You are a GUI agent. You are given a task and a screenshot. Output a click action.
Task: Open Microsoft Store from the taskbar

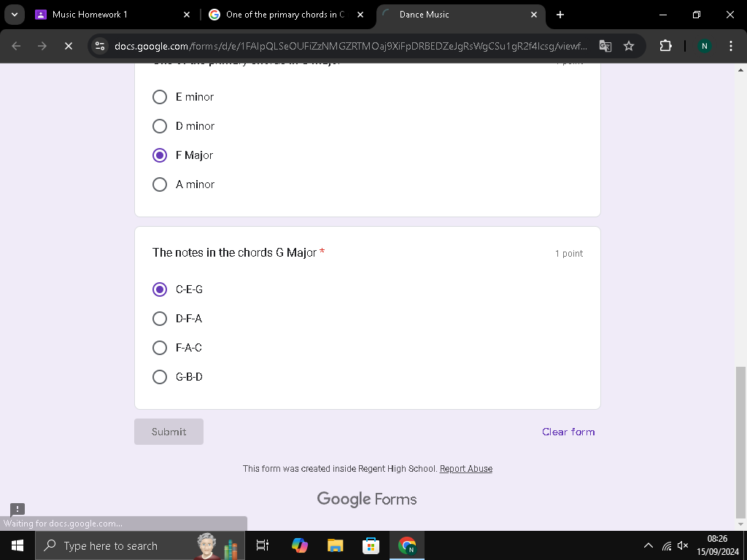pos(371,545)
